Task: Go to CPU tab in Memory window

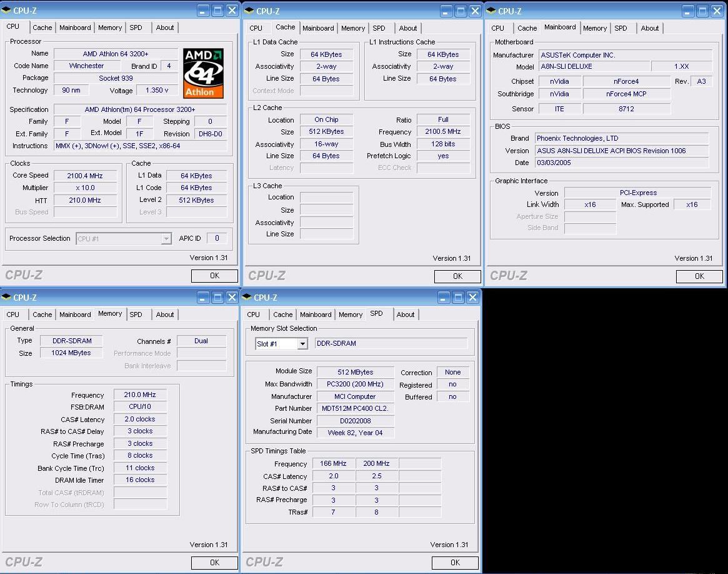Action: pyautogui.click(x=13, y=315)
